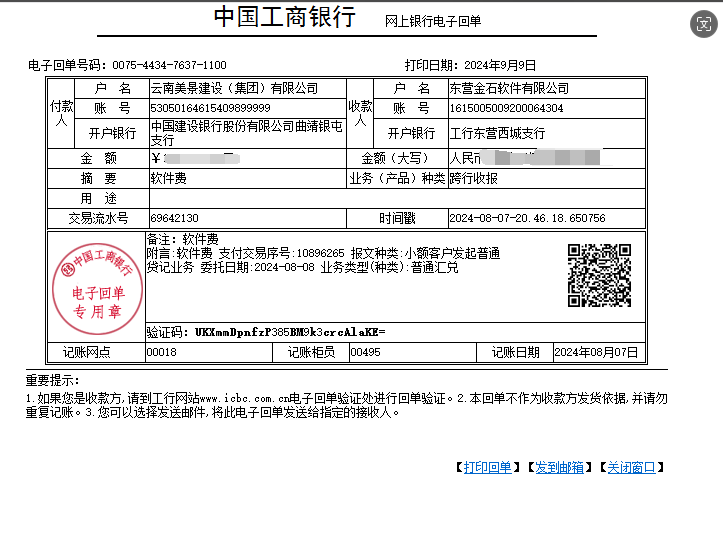Viewport: 723px width, 537px height.
Task: Select transaction serial number 69642130
Action: click(174, 218)
